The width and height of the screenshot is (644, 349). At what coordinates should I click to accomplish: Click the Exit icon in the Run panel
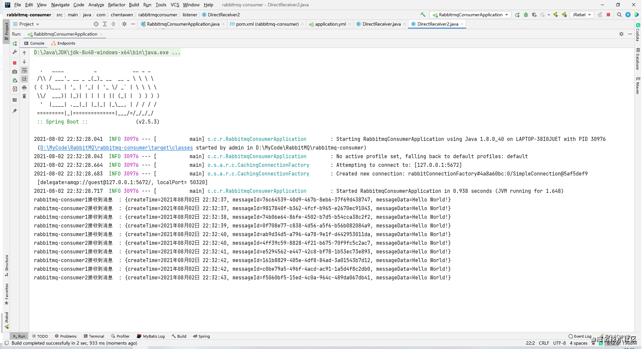point(15,89)
